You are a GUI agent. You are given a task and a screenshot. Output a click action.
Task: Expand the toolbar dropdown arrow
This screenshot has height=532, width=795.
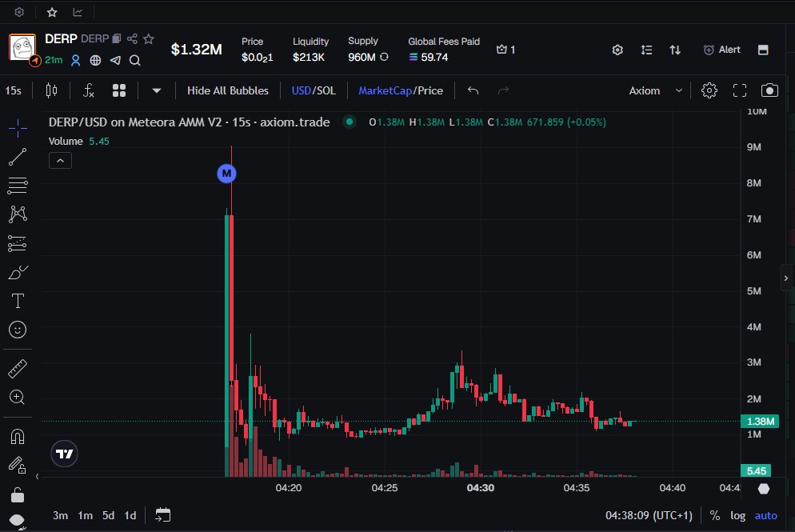click(x=157, y=90)
